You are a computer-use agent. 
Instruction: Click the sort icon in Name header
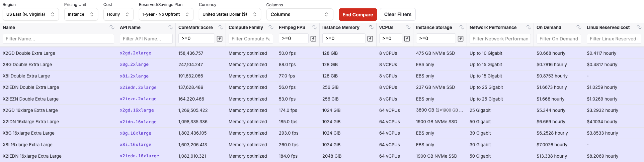[x=112, y=27]
